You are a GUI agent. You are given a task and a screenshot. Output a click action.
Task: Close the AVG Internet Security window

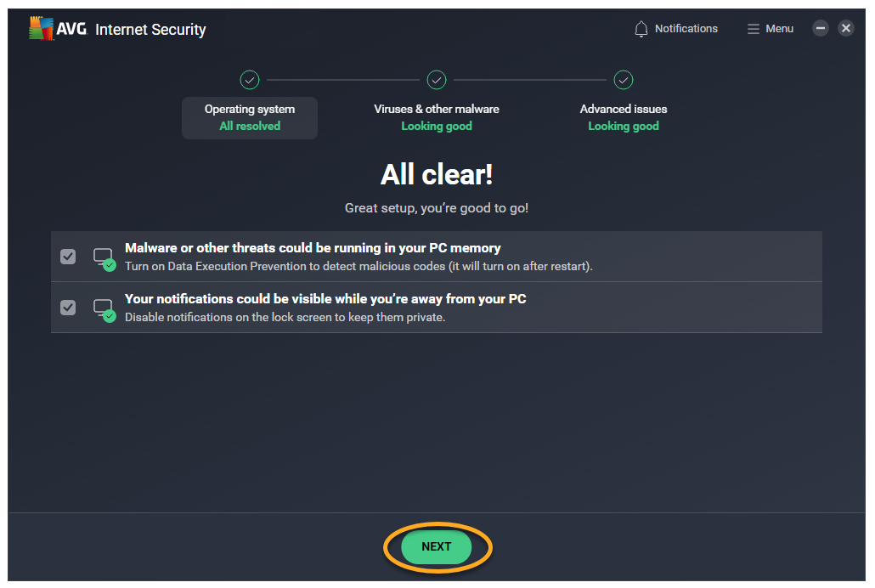point(846,28)
